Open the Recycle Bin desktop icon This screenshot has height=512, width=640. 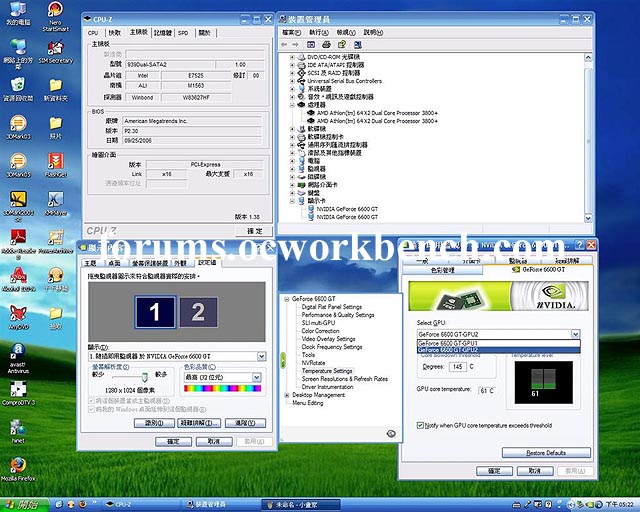pyautogui.click(x=18, y=89)
